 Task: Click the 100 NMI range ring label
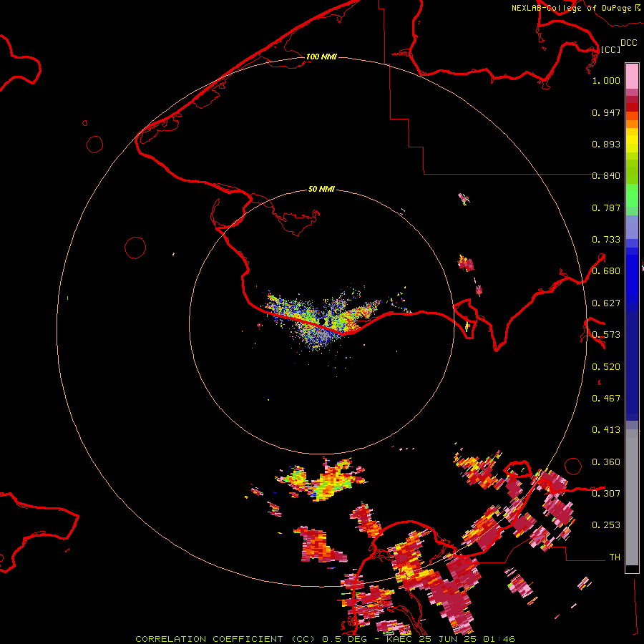pyautogui.click(x=321, y=57)
